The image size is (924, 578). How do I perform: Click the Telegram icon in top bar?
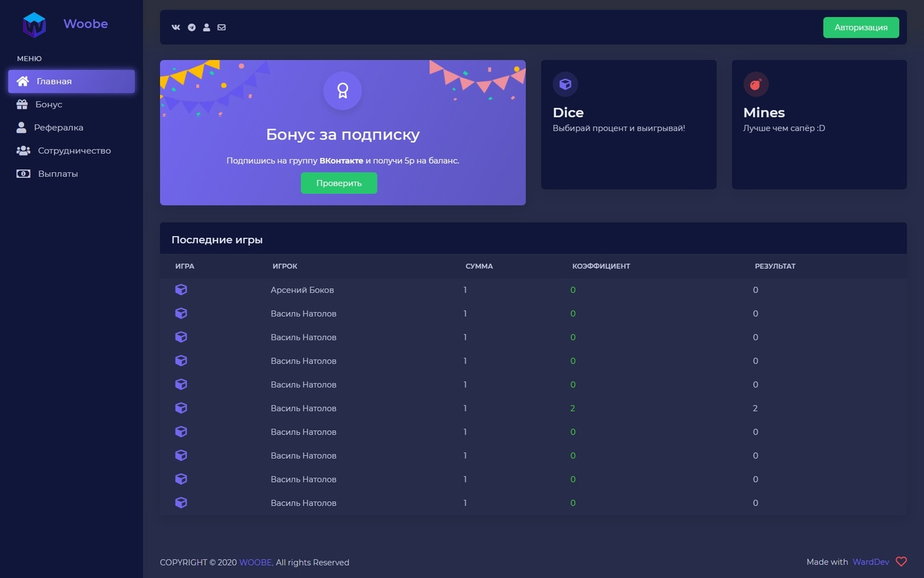click(191, 27)
